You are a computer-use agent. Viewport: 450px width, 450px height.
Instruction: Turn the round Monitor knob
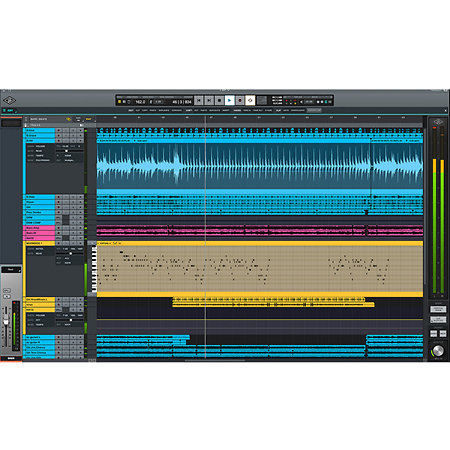click(438, 350)
